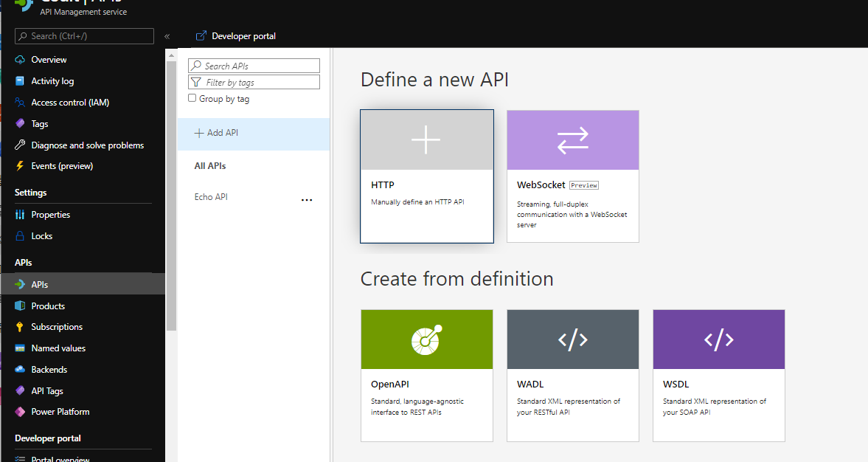The image size is (868, 462).
Task: Click the Access control (IAM) people icon
Action: [x=20, y=103]
